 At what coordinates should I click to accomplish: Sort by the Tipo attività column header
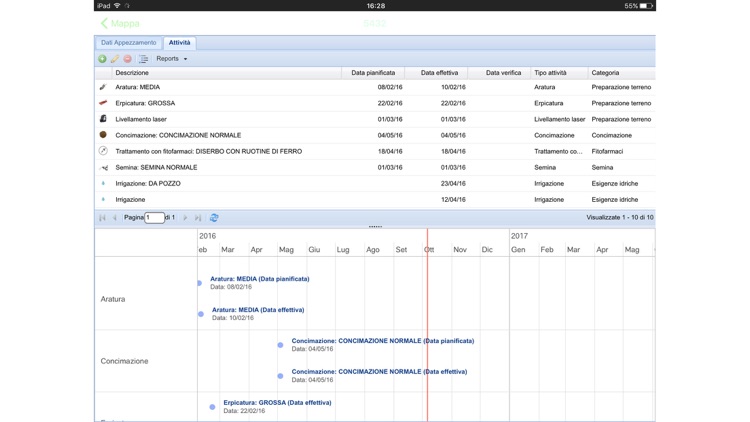click(550, 73)
